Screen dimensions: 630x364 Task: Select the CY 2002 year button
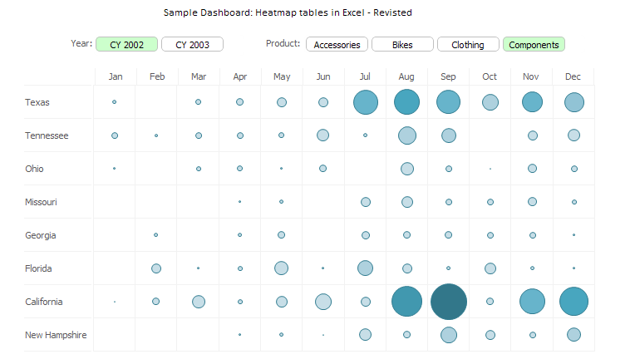pos(126,44)
